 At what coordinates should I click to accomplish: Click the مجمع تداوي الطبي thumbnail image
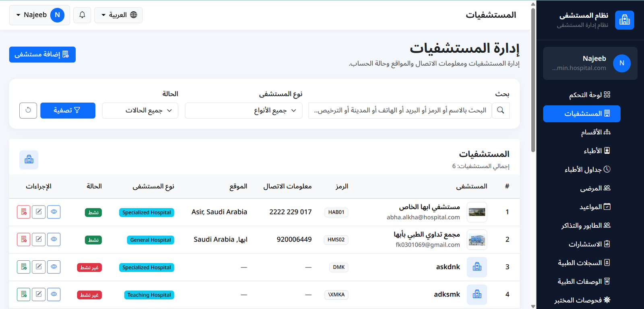(477, 239)
